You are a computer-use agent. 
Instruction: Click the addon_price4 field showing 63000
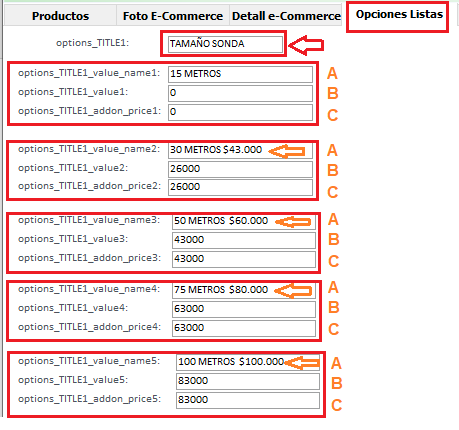244,328
